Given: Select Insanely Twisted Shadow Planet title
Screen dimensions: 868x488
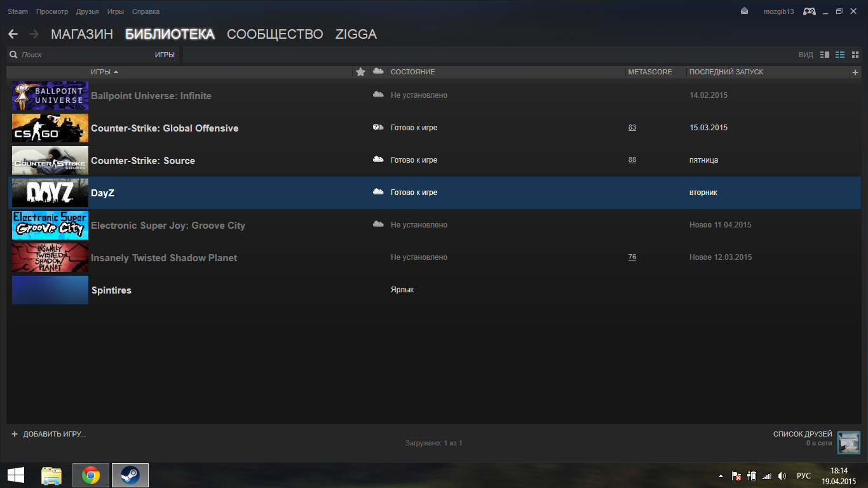Looking at the screenshot, I should tap(164, 258).
